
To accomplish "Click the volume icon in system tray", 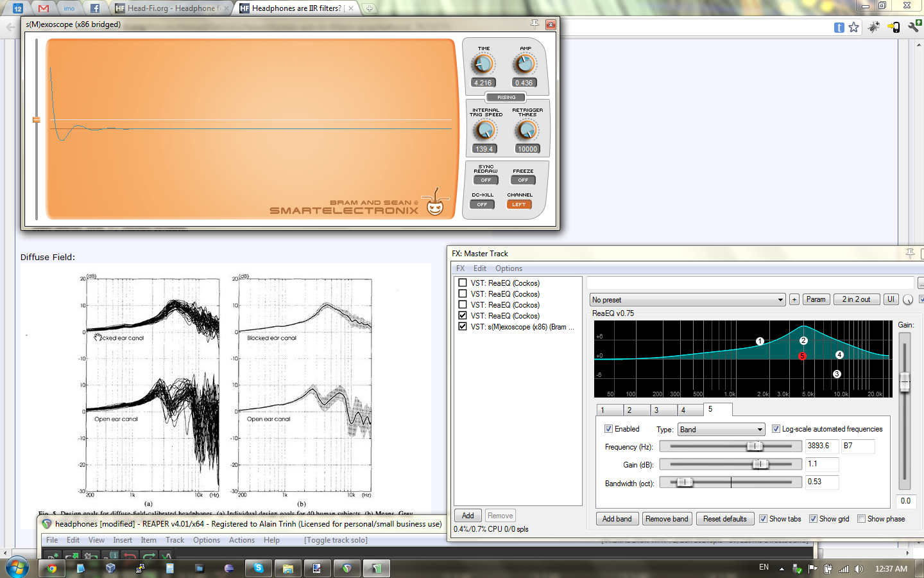I will tap(859, 568).
